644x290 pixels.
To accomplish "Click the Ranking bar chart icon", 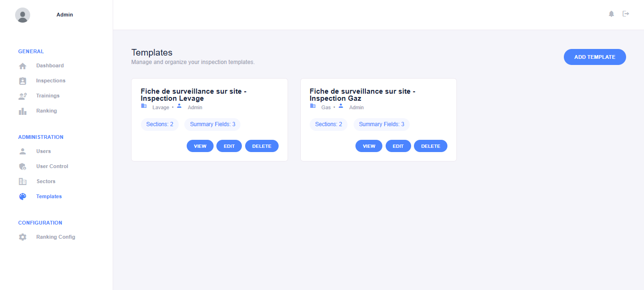I will [x=23, y=111].
